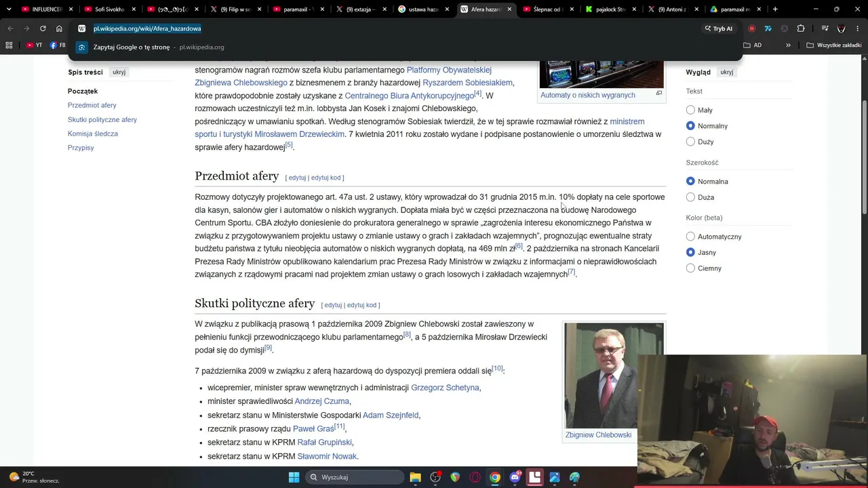This screenshot has width=868, height=488.
Task: Select Duży text size
Action: pyautogui.click(x=690, y=142)
